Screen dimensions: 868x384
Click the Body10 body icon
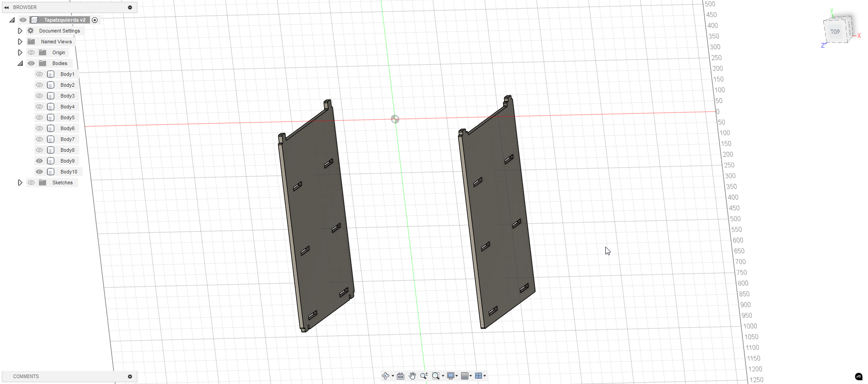coord(51,172)
